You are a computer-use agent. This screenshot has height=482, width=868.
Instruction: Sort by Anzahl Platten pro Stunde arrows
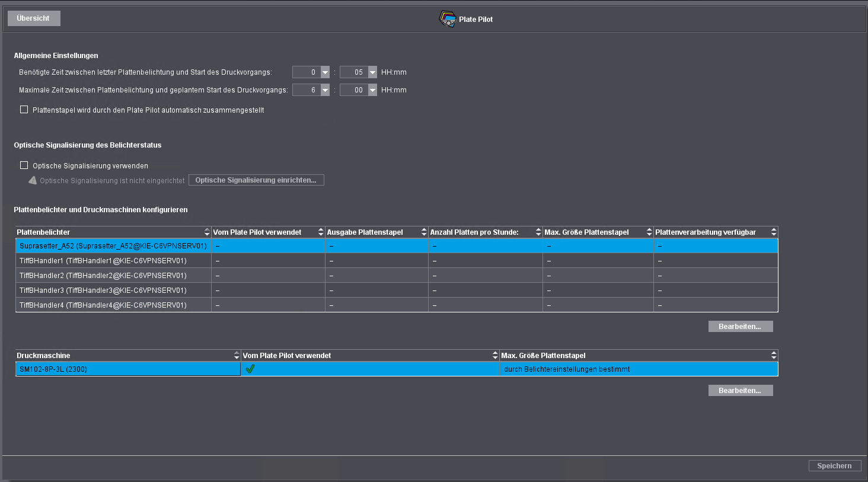click(538, 232)
